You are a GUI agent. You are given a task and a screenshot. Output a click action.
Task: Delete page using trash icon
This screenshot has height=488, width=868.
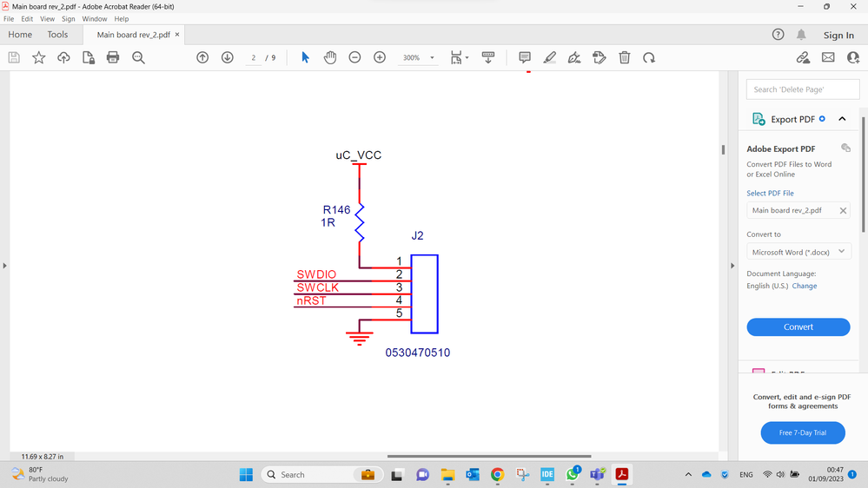625,57
